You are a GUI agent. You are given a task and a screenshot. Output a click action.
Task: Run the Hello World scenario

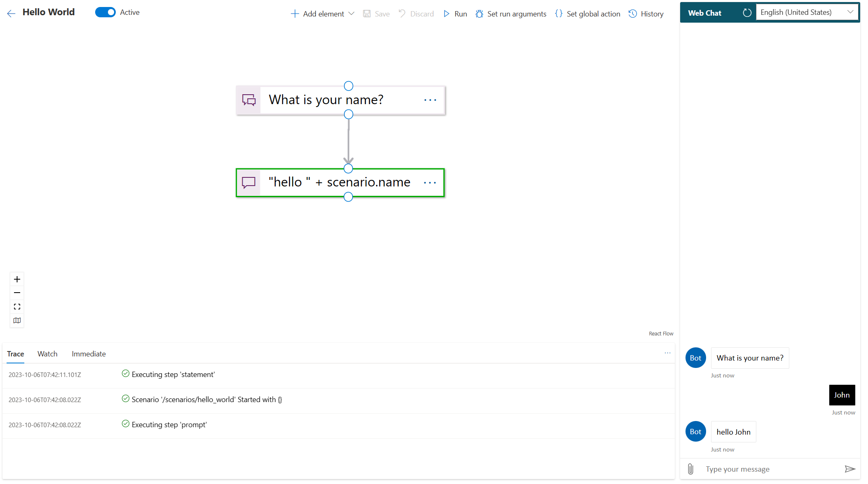coord(454,14)
